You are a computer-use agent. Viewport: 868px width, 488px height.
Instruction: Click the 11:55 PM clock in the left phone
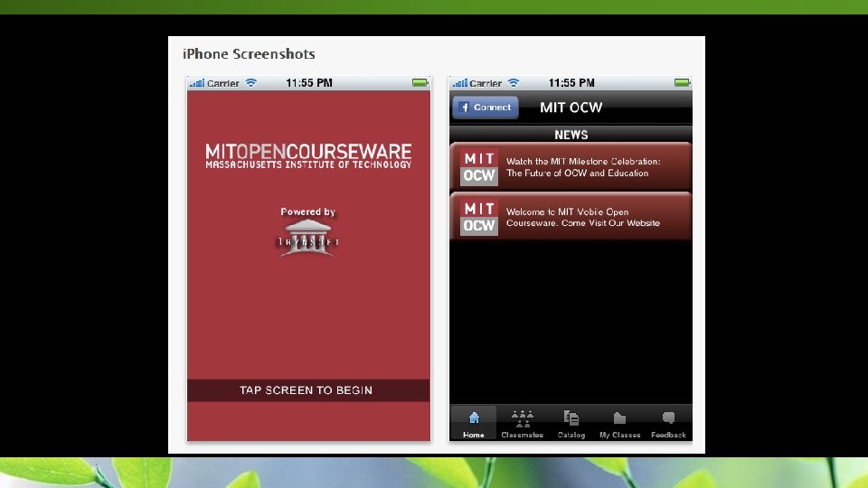click(x=309, y=83)
